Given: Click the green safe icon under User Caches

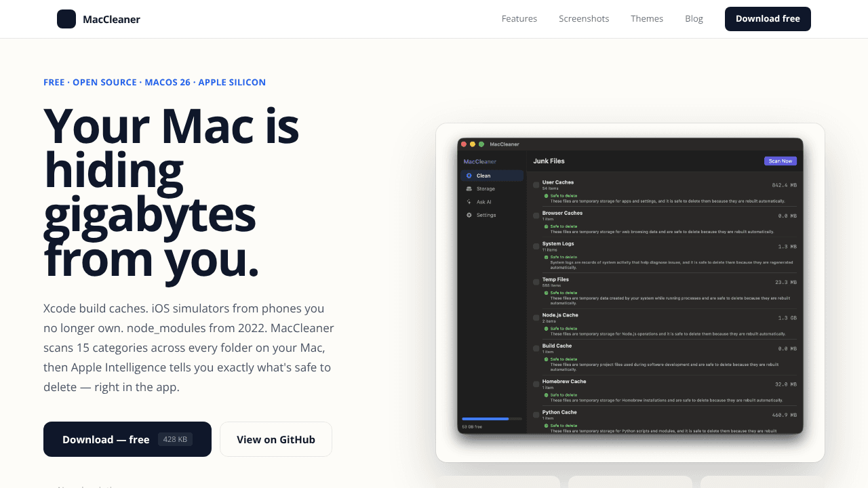Looking at the screenshot, I should 546,196.
